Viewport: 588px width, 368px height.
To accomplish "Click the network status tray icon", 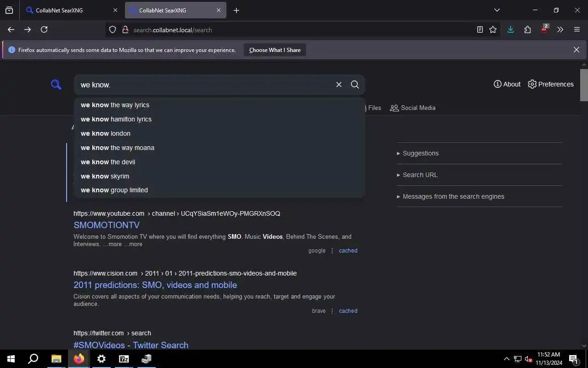I will (518, 359).
